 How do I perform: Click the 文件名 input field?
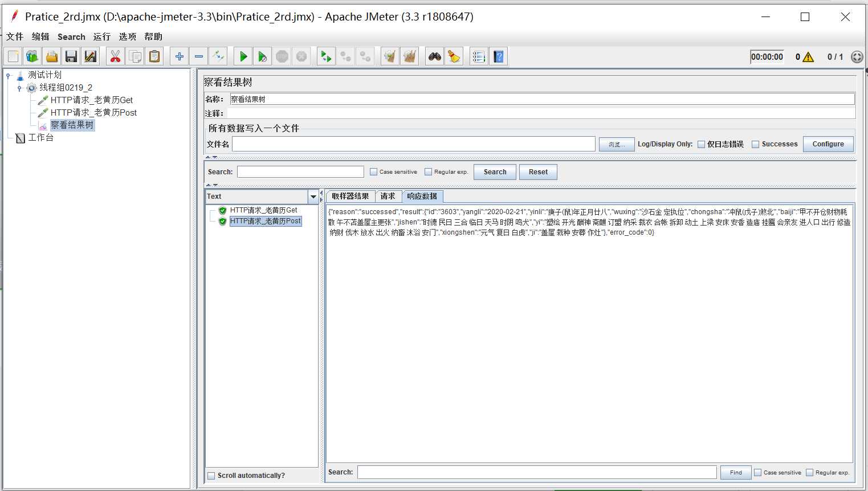[414, 144]
